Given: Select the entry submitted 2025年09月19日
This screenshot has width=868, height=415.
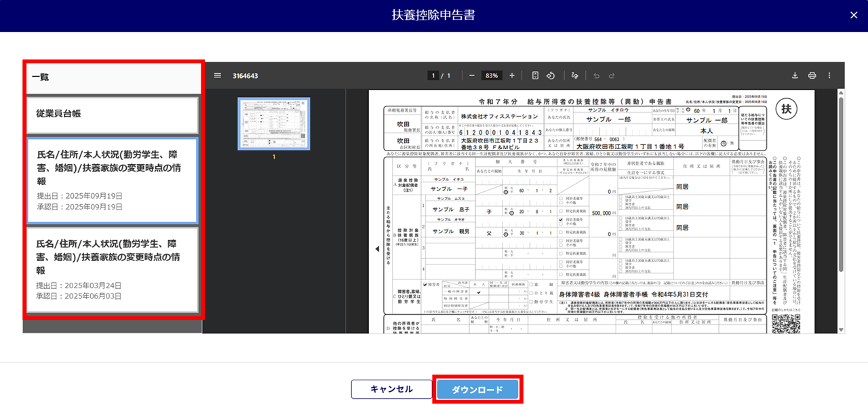Looking at the screenshot, I should pos(113,180).
